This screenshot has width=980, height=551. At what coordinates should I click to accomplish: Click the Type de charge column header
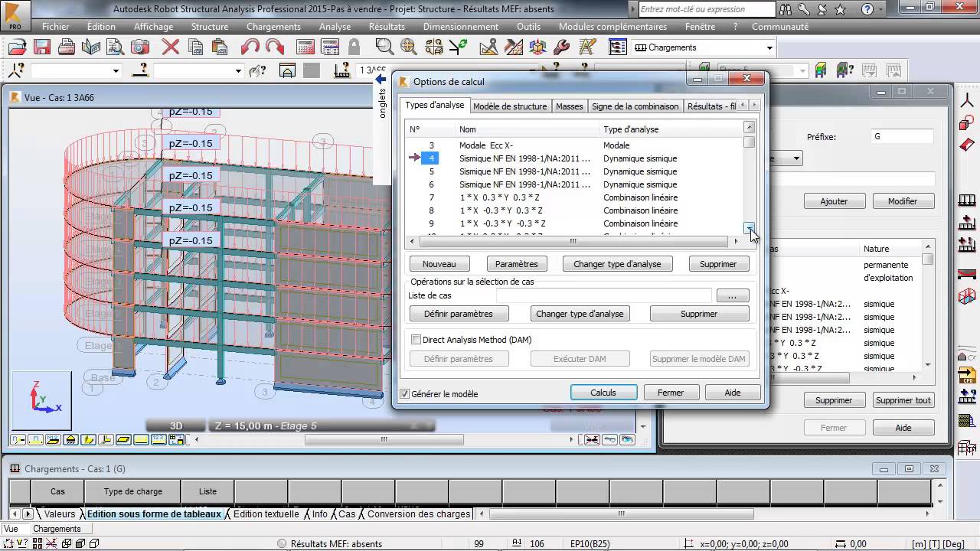132,491
